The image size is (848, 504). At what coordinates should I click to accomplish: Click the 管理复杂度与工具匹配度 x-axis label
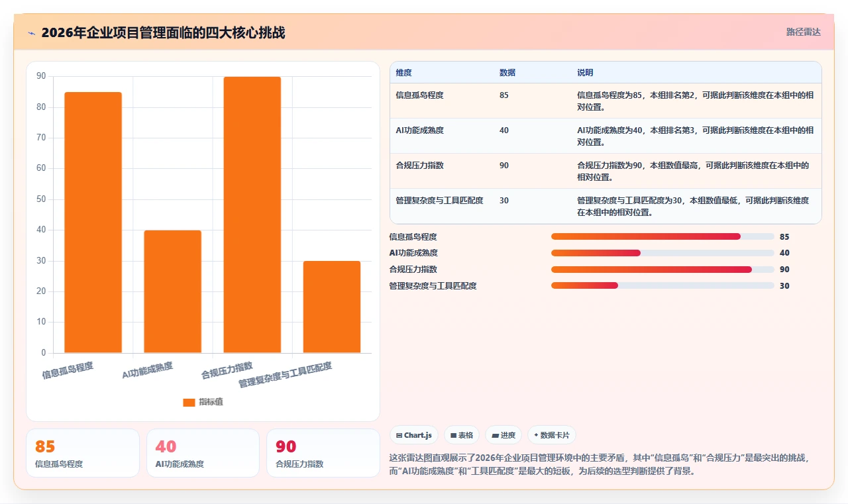286,375
